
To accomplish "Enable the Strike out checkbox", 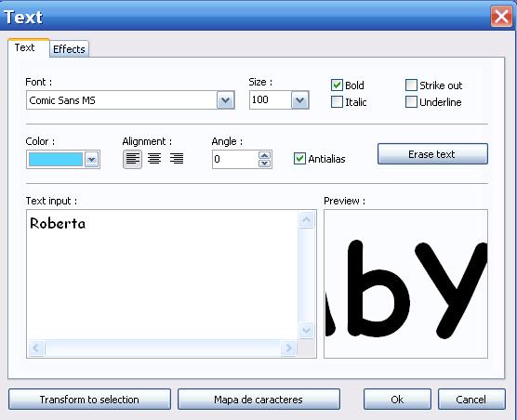I will click(411, 85).
